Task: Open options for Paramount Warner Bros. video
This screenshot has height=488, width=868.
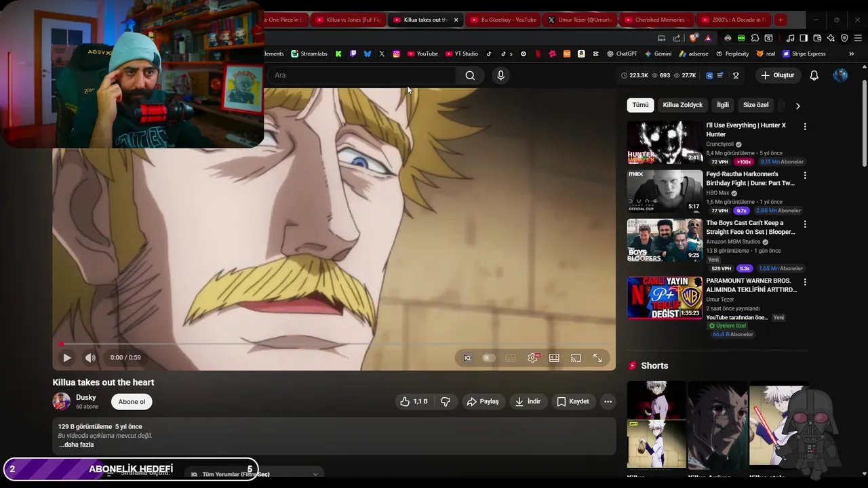Action: (805, 282)
